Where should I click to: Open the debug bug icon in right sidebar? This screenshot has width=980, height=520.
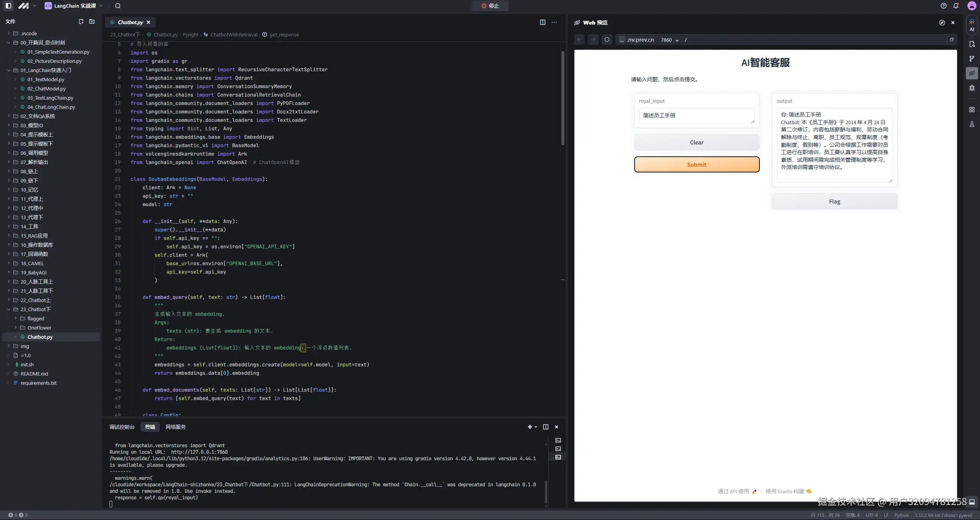972,88
